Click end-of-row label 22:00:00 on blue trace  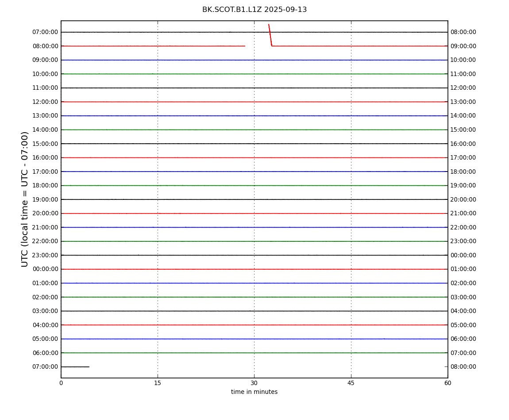pyautogui.click(x=463, y=227)
